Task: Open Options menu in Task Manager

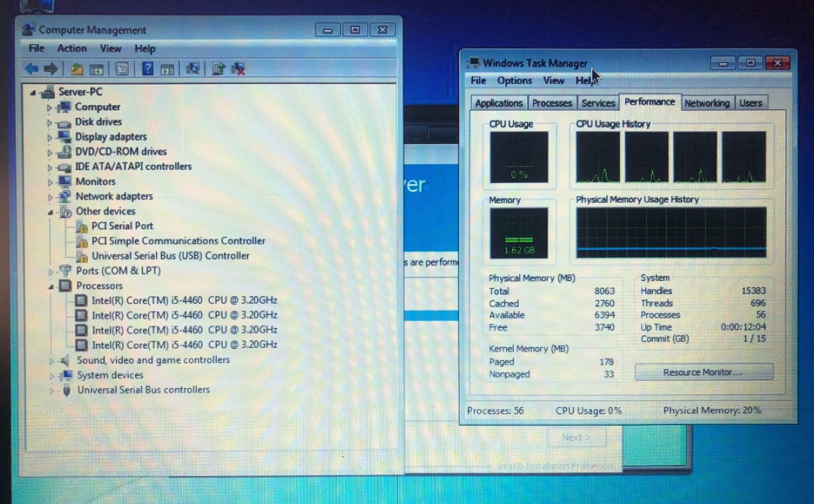Action: pos(514,81)
